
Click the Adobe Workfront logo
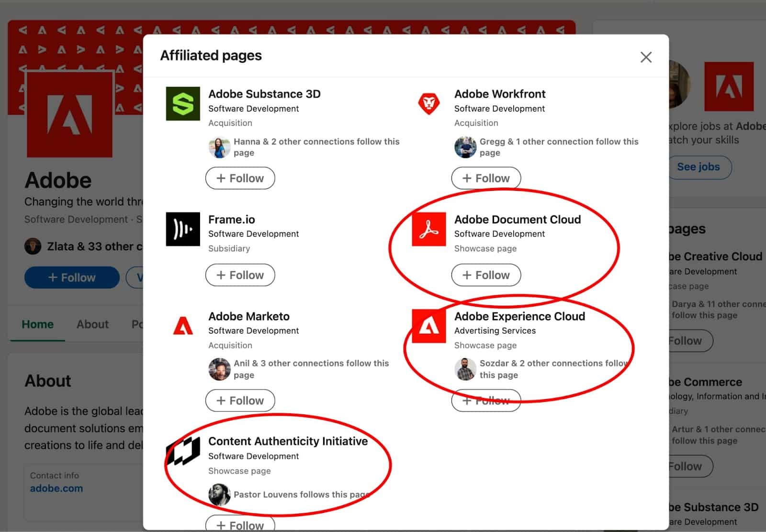pyautogui.click(x=429, y=105)
